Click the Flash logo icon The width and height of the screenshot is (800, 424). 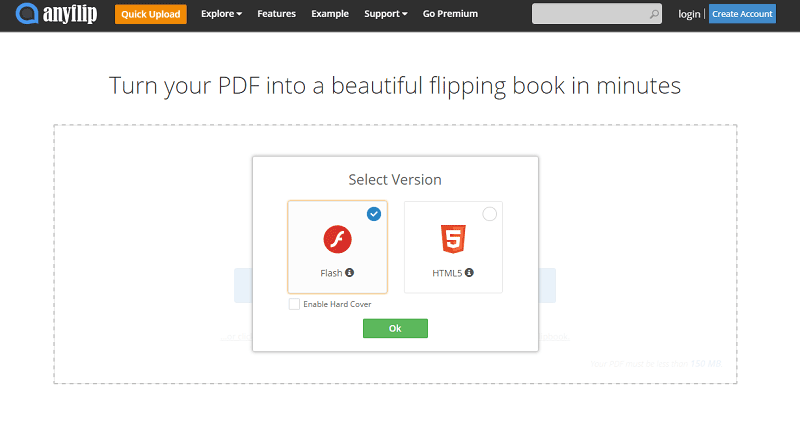(x=337, y=239)
